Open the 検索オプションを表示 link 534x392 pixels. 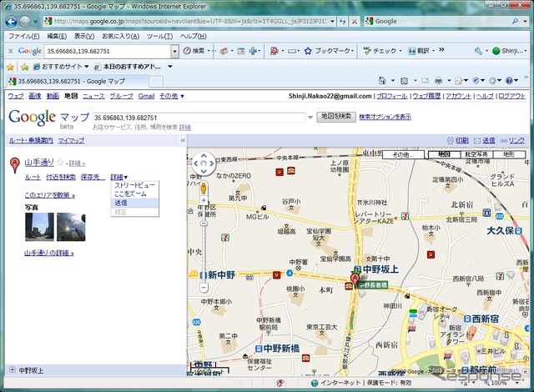click(385, 117)
